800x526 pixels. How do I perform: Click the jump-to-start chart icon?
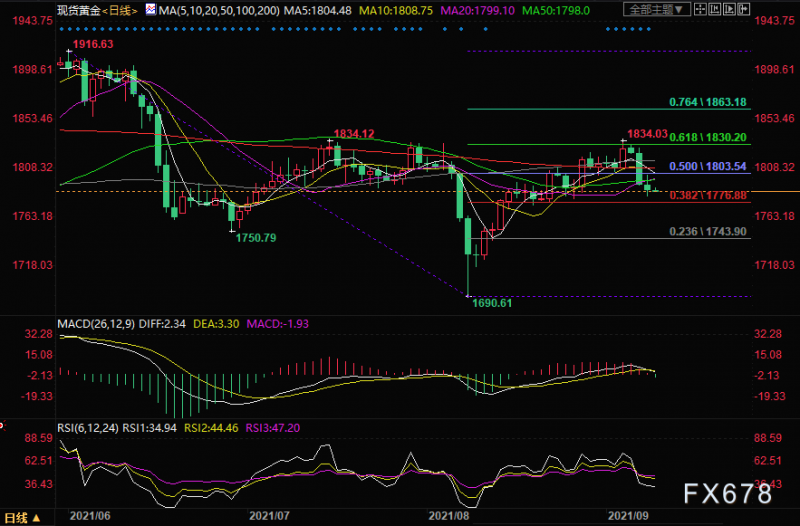(715, 9)
